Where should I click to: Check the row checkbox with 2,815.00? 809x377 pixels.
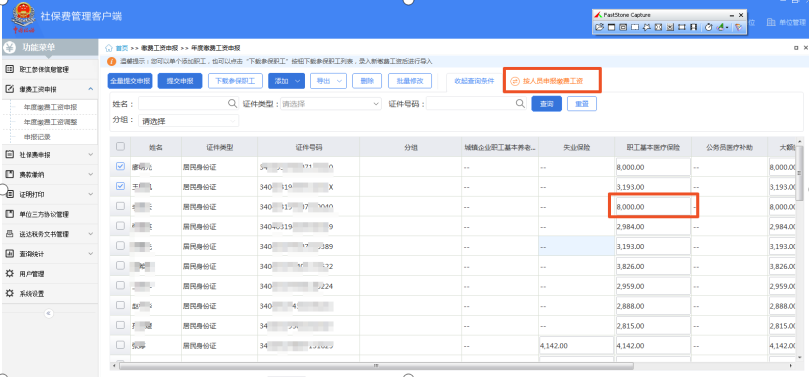(x=120, y=325)
